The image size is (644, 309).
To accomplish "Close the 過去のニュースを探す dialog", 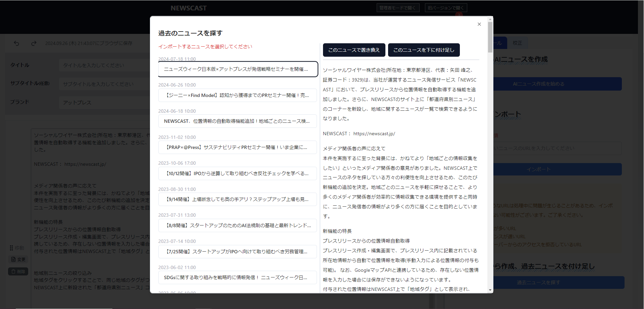I will [x=479, y=24].
